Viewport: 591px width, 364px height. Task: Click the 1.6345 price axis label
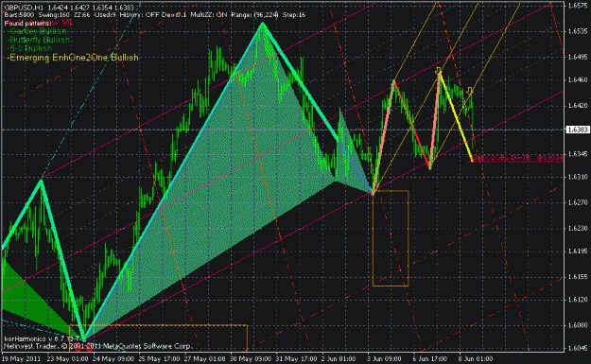click(x=578, y=154)
